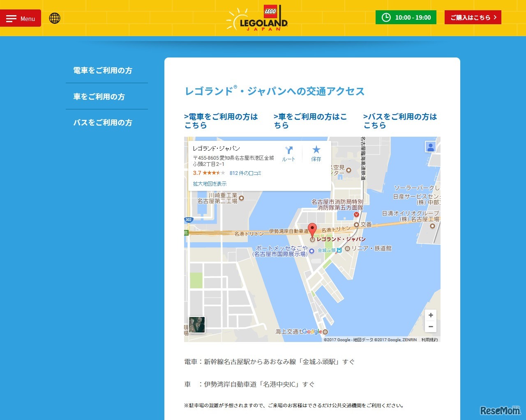Open the 812 件の口コミ reviews link
The width and height of the screenshot is (526, 420).
(x=245, y=173)
